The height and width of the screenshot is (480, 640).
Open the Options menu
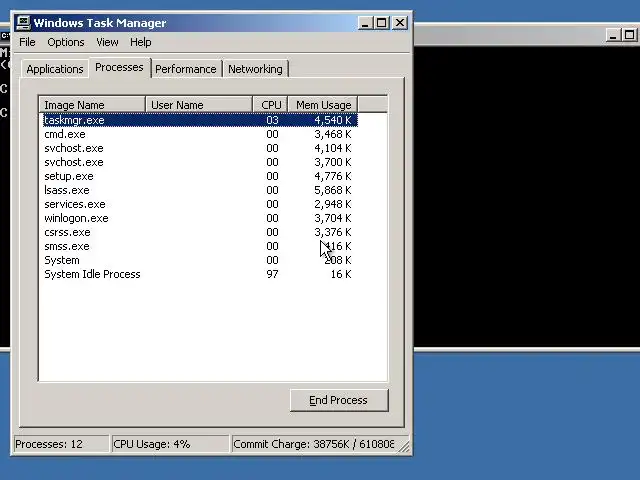point(66,42)
